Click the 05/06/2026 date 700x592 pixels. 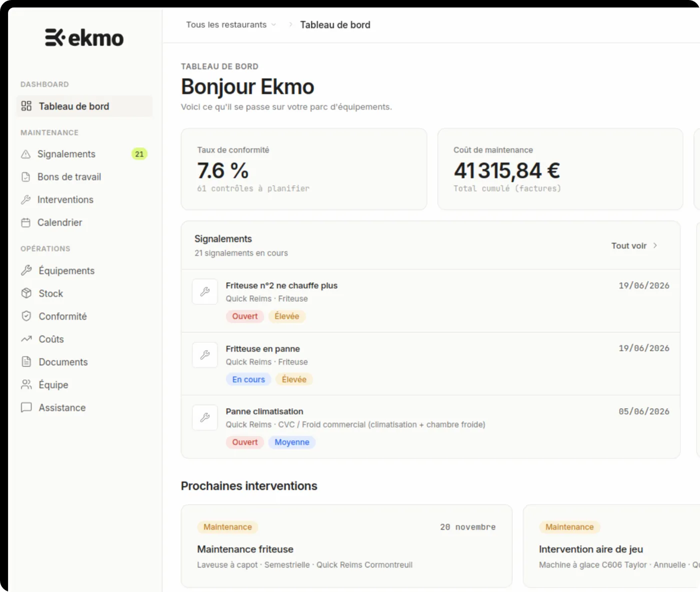[644, 411]
